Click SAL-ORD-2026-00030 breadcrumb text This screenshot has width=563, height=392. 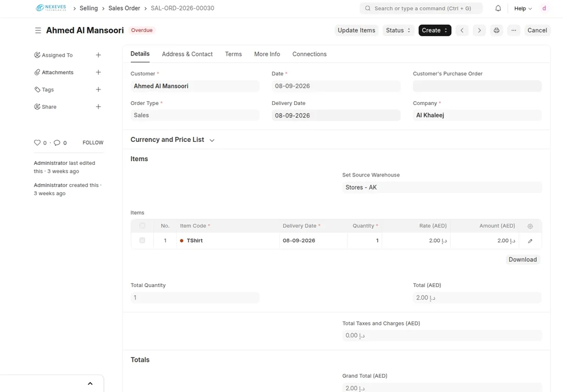click(x=183, y=8)
